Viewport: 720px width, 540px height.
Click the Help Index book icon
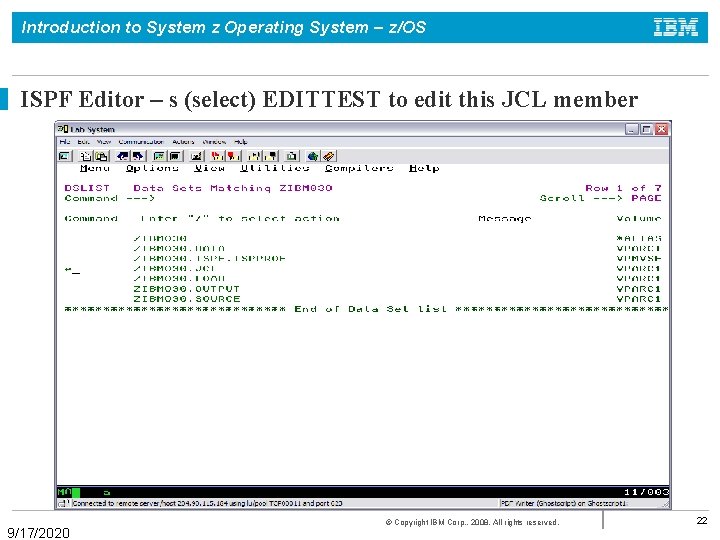(329, 156)
